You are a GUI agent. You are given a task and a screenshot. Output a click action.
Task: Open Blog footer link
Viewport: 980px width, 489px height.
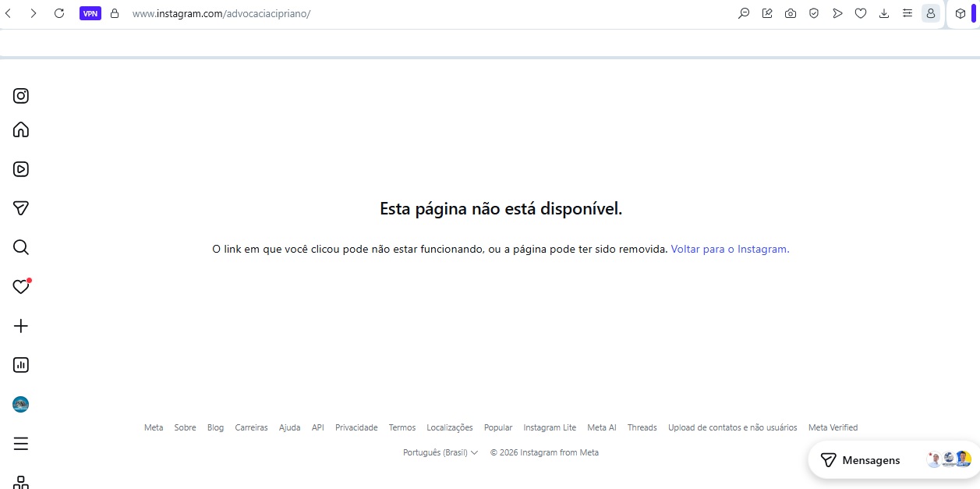[215, 427]
